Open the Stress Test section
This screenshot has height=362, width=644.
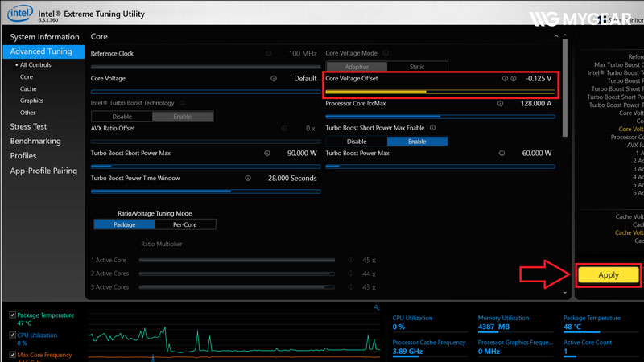[28, 126]
